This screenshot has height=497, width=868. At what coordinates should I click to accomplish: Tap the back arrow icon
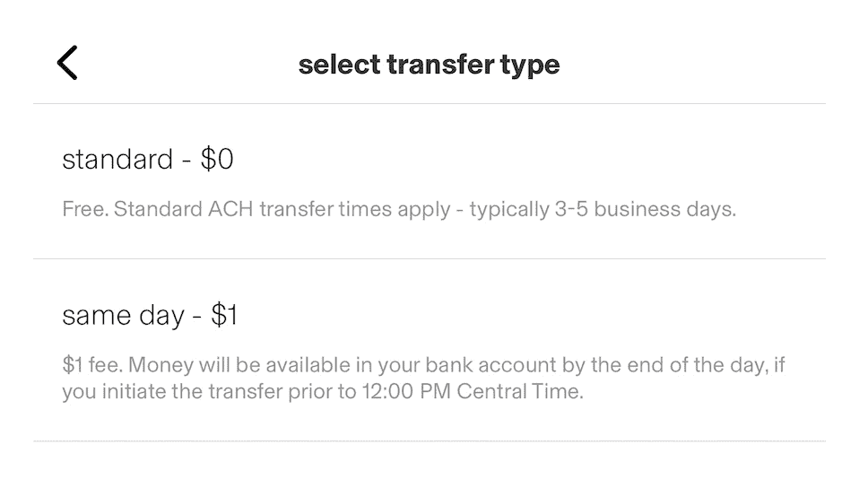[67, 64]
